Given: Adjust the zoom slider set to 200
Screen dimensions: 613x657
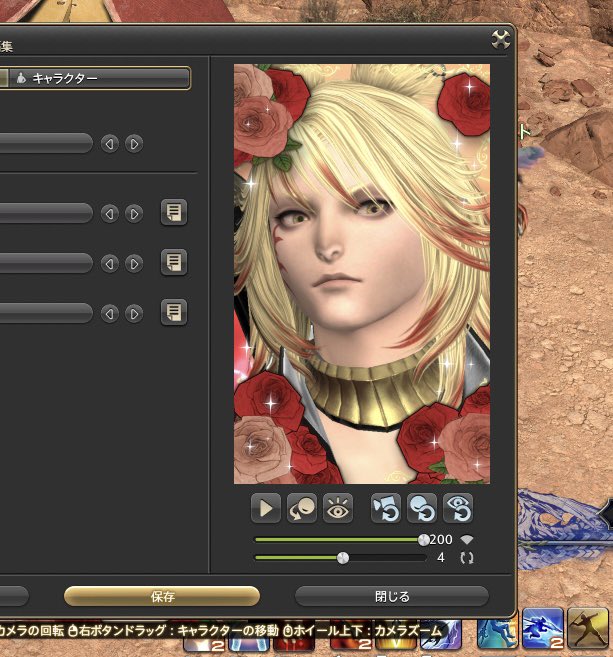Looking at the screenshot, I should click(x=424, y=540).
